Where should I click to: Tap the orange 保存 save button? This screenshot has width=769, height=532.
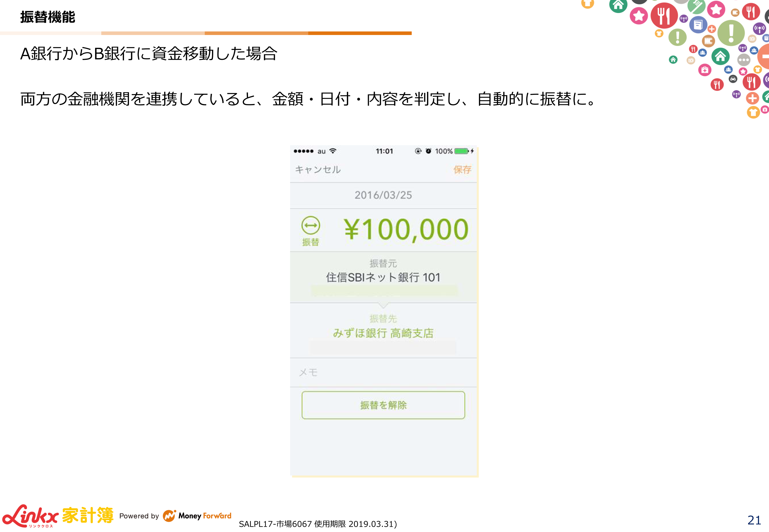click(x=462, y=170)
